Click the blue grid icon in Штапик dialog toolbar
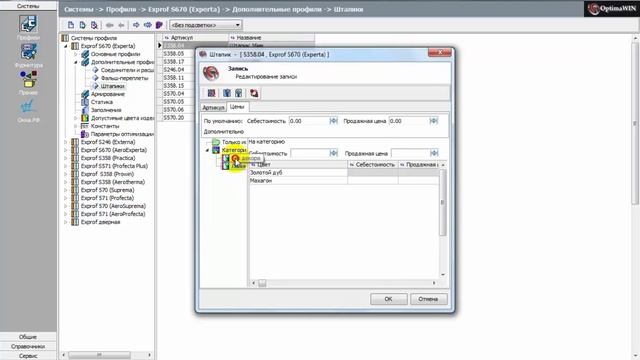Viewport: 640px width, 360px height. [x=211, y=93]
